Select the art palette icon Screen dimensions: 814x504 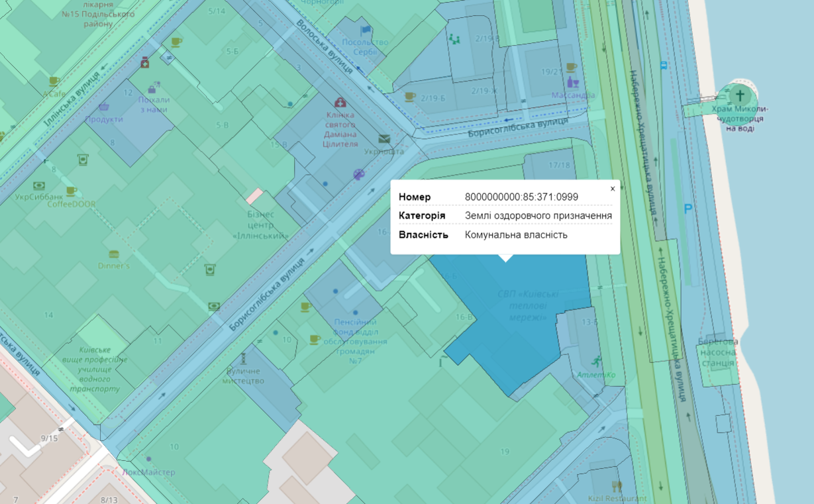358,175
